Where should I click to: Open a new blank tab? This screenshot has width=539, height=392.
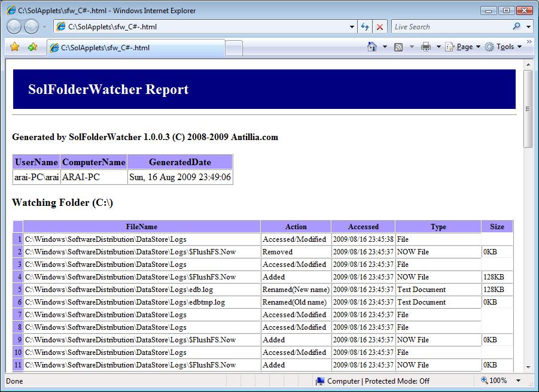pyautogui.click(x=234, y=48)
